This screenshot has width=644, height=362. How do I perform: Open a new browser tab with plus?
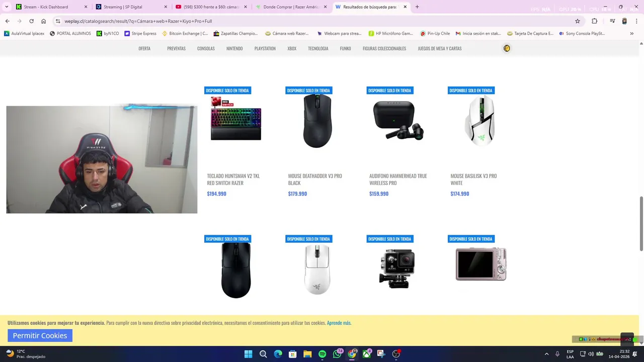417,7
